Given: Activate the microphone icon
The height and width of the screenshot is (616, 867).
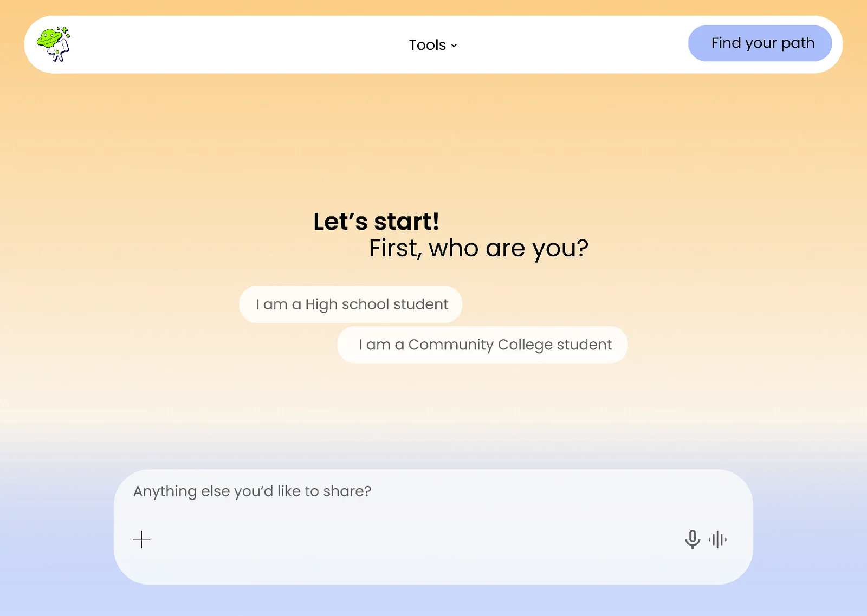Looking at the screenshot, I should pos(692,540).
